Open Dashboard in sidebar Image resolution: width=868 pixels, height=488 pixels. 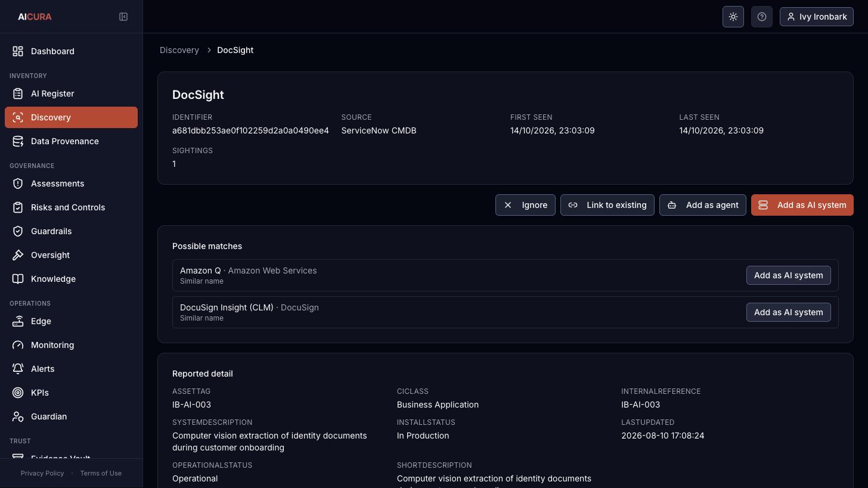[71, 51]
